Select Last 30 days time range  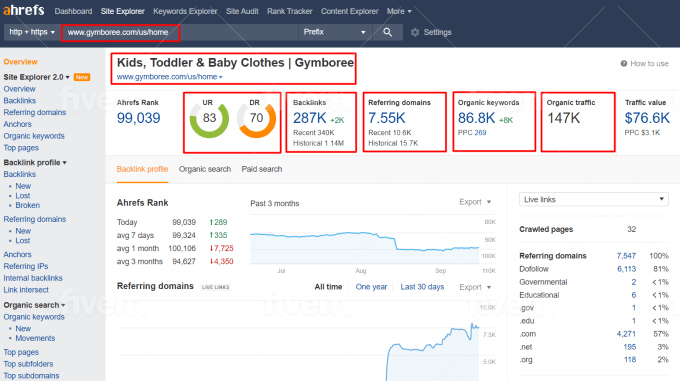422,287
